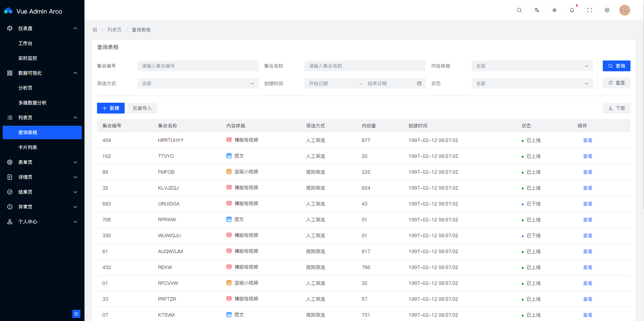
Task: Expand 详情页 menu chevron
Action: coord(75,177)
